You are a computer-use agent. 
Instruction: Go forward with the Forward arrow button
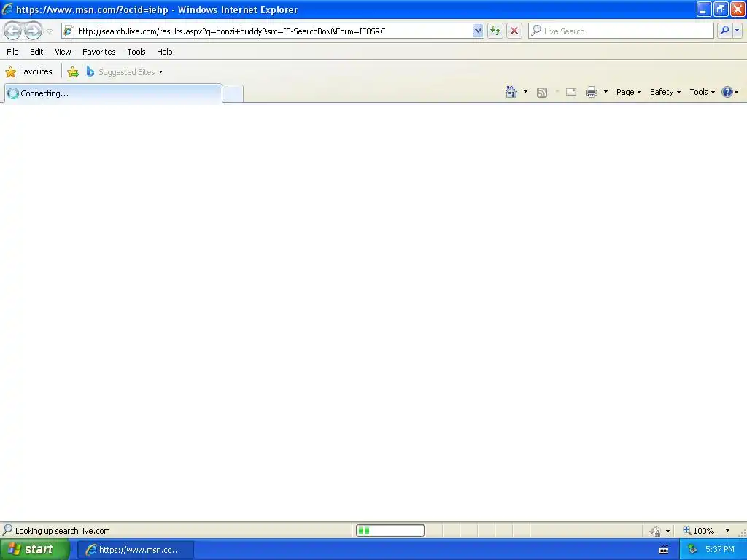click(x=33, y=31)
